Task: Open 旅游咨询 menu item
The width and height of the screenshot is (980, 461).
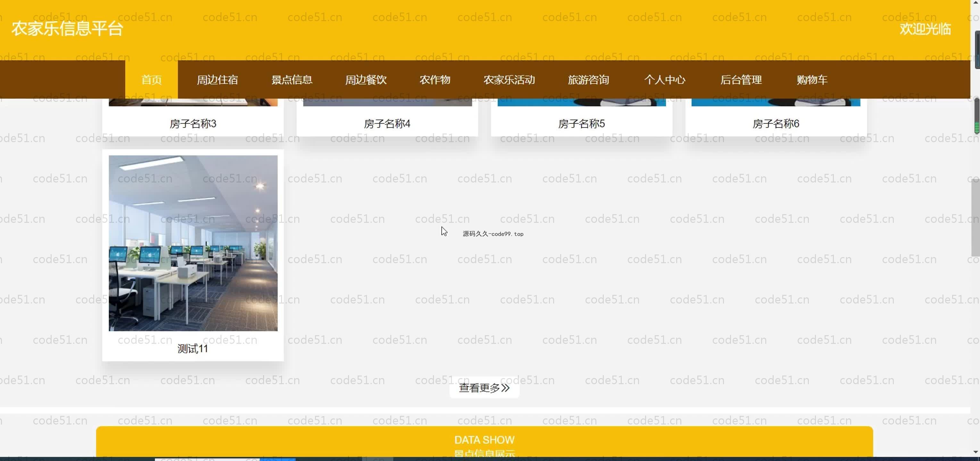Action: (x=588, y=80)
